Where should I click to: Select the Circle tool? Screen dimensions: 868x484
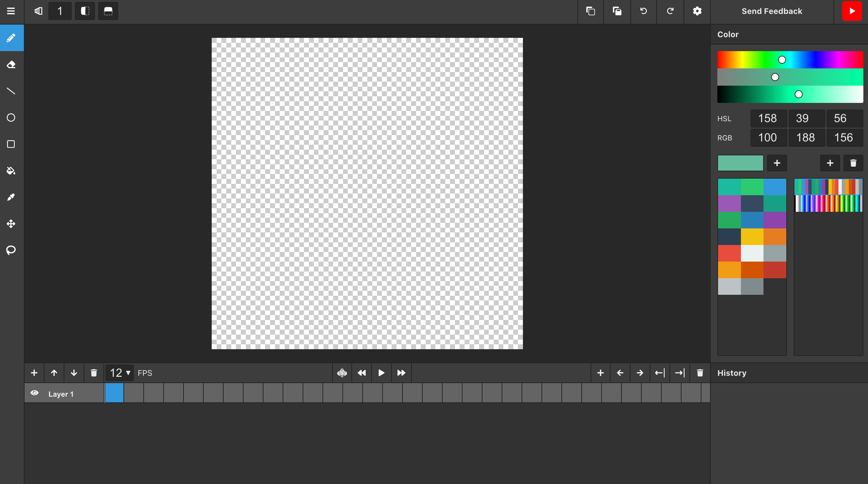click(x=11, y=118)
